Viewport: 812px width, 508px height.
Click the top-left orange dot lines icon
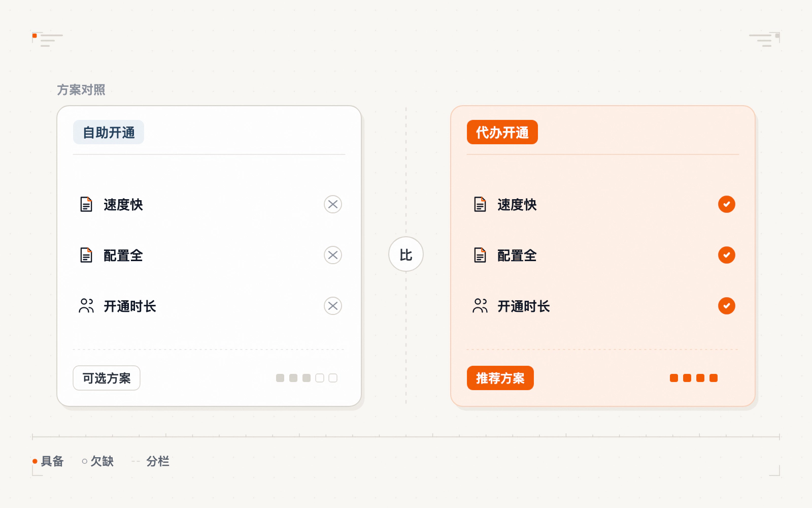point(48,40)
